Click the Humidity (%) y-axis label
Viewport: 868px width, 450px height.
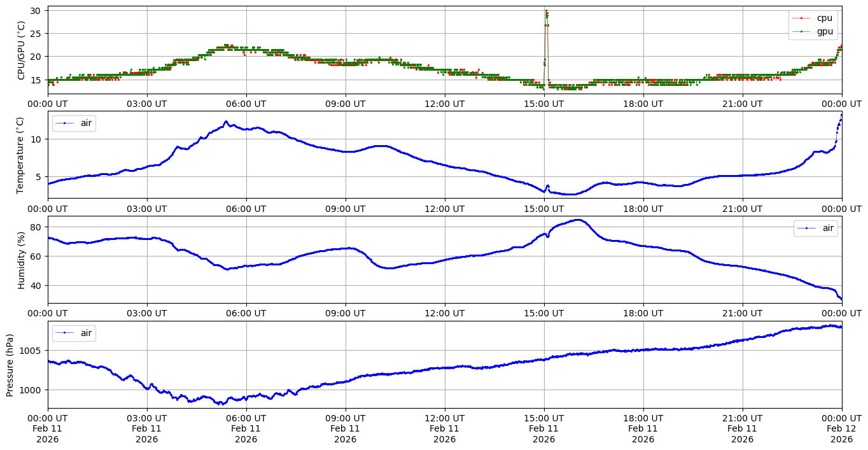(21, 259)
